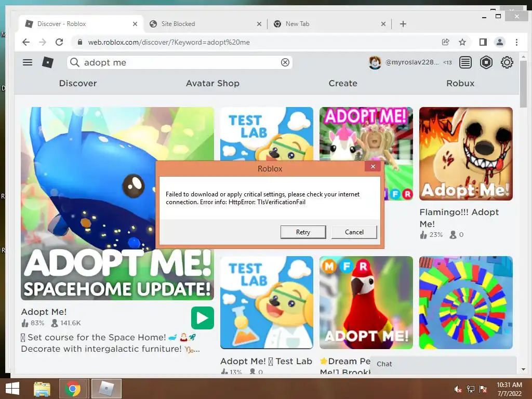The width and height of the screenshot is (532, 399).
Task: Click Cancel in the Roblox dialog
Action: point(354,232)
